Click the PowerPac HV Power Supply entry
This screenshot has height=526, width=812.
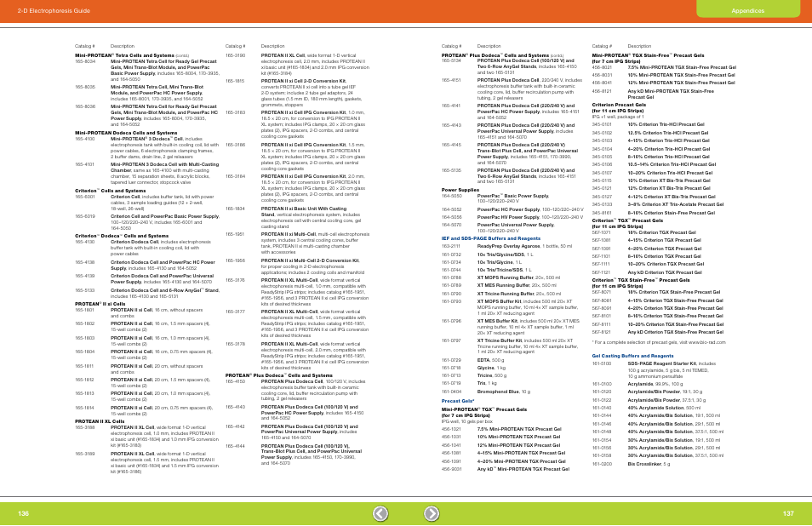[530, 217]
